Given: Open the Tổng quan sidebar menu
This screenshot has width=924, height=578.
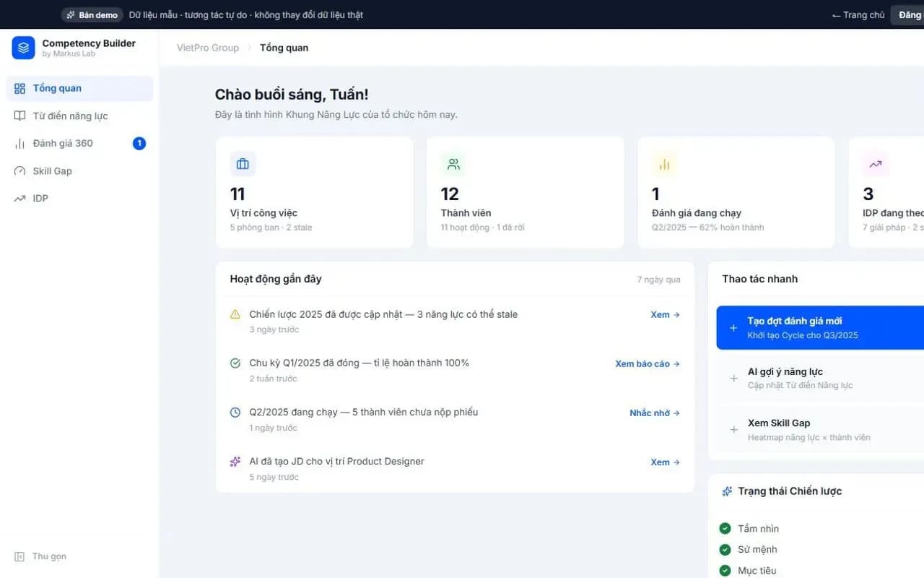Looking at the screenshot, I should (79, 88).
